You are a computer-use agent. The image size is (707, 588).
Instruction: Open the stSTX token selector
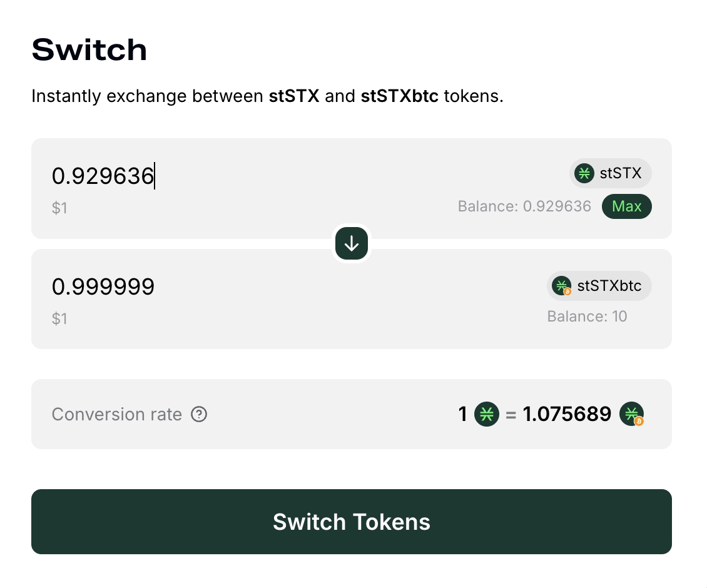611,173
